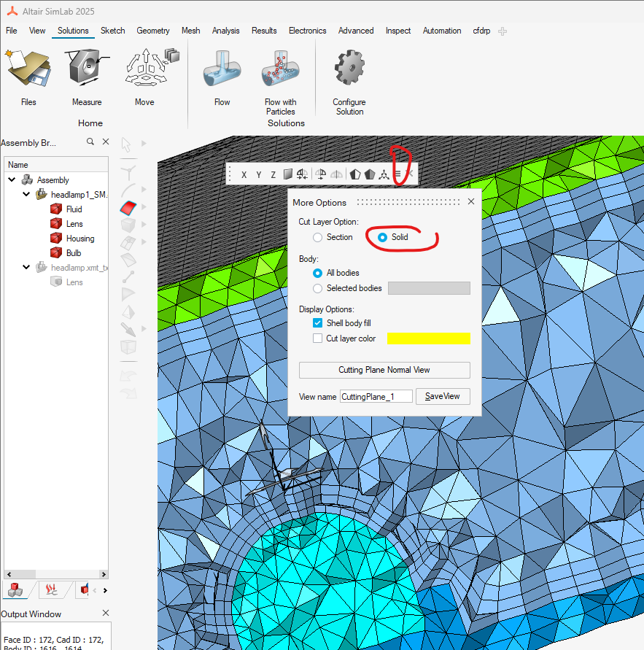Open the Files tool in ribbon
Viewport: 644px width, 650px height.
(28, 77)
